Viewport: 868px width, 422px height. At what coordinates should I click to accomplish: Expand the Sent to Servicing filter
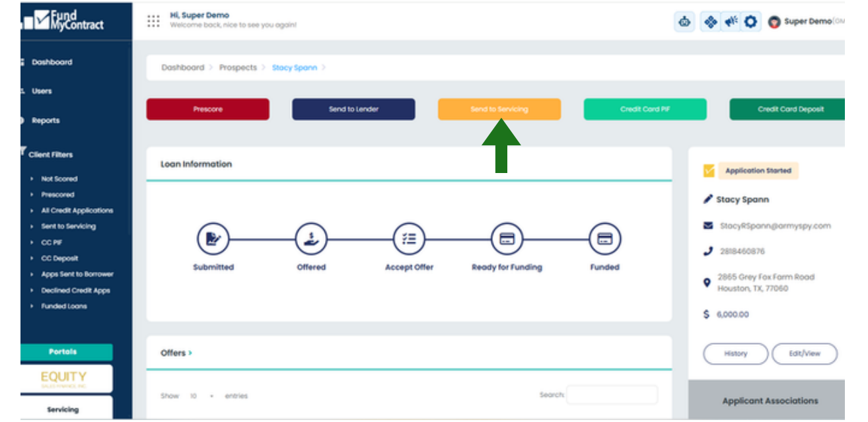click(68, 227)
